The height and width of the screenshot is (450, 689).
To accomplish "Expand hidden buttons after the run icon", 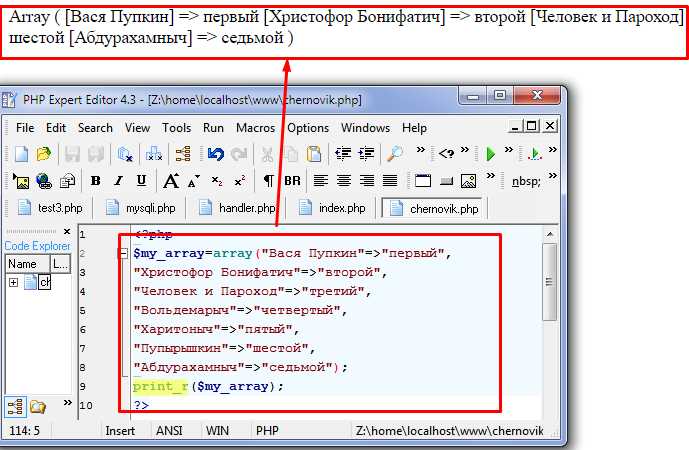I will coord(508,150).
